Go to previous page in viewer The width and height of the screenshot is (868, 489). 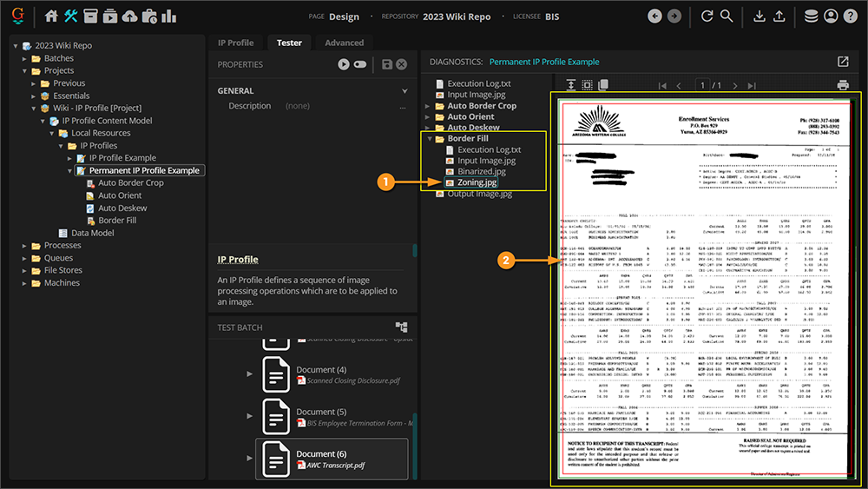click(x=679, y=86)
